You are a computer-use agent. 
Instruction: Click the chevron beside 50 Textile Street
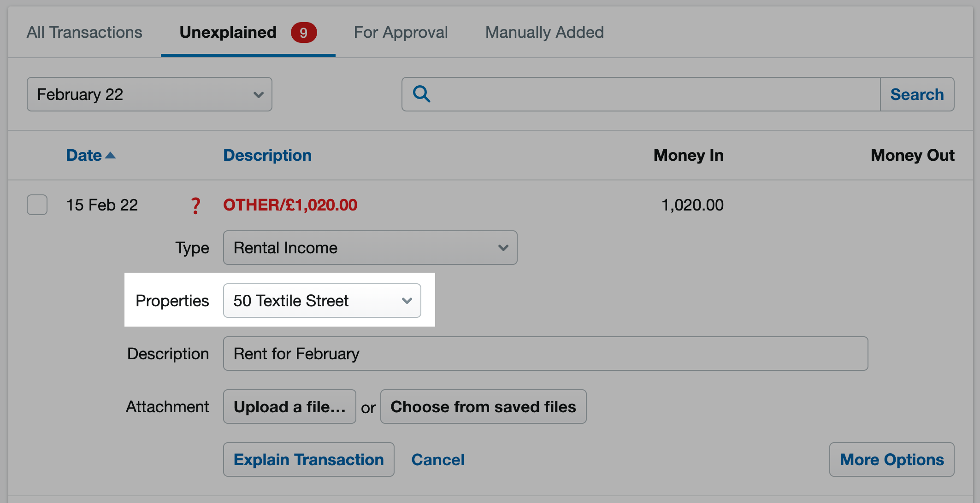click(x=407, y=300)
